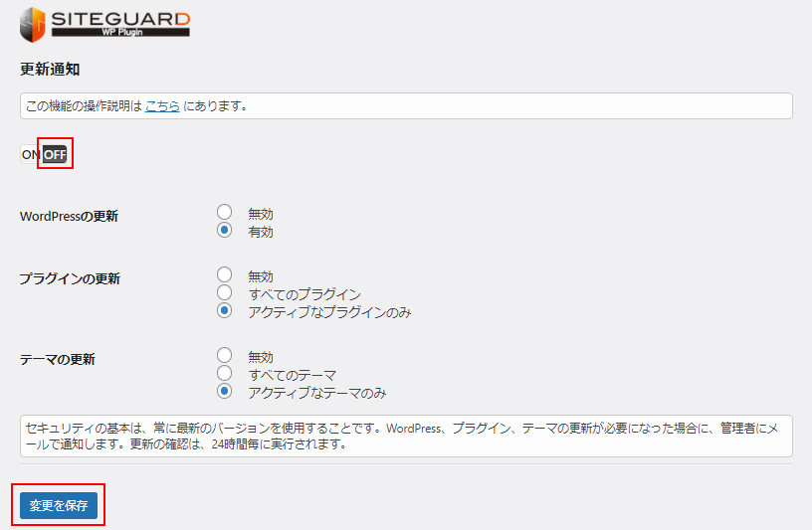Viewport: 812px width, 530px height.
Task: Choose すべてのプラグイン radio option
Action: click(224, 292)
